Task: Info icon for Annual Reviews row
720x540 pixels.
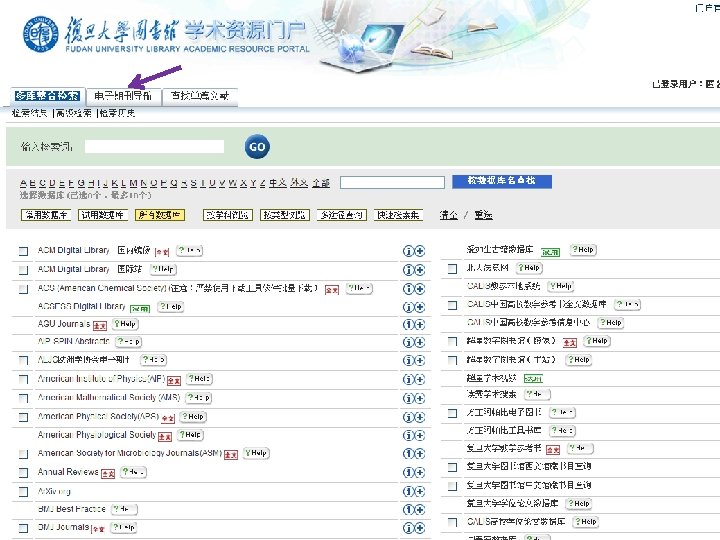Action: tap(408, 472)
